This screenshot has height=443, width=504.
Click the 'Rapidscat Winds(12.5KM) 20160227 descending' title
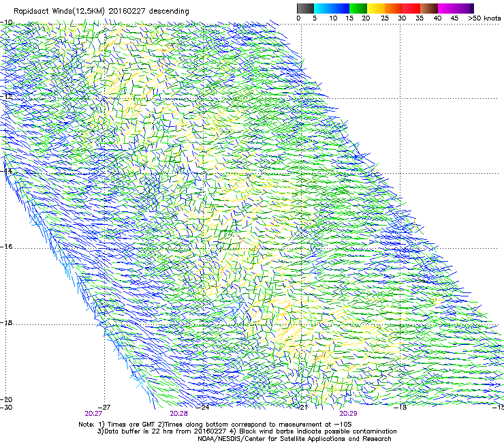101,12
